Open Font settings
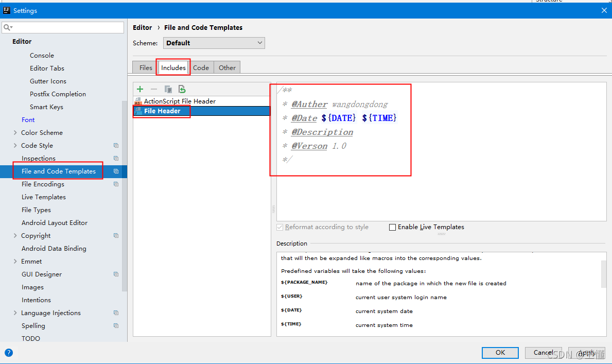The width and height of the screenshot is (612, 364). point(28,120)
